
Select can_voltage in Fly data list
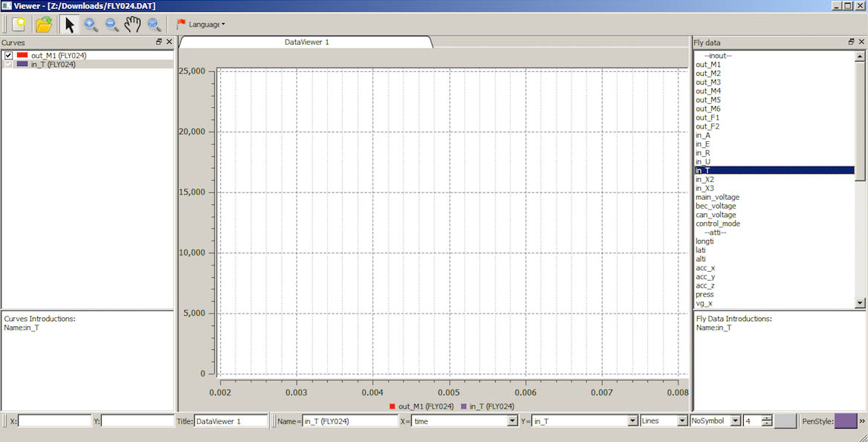point(774,215)
